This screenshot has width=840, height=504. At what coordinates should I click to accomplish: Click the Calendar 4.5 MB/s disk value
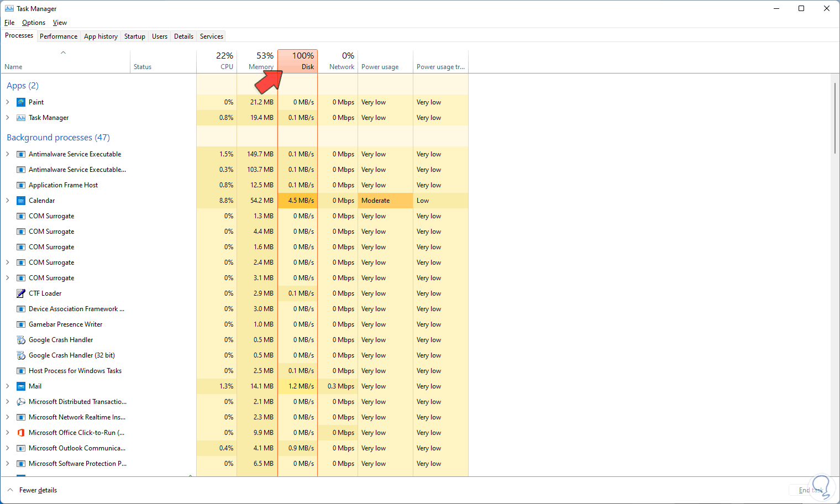(x=298, y=201)
